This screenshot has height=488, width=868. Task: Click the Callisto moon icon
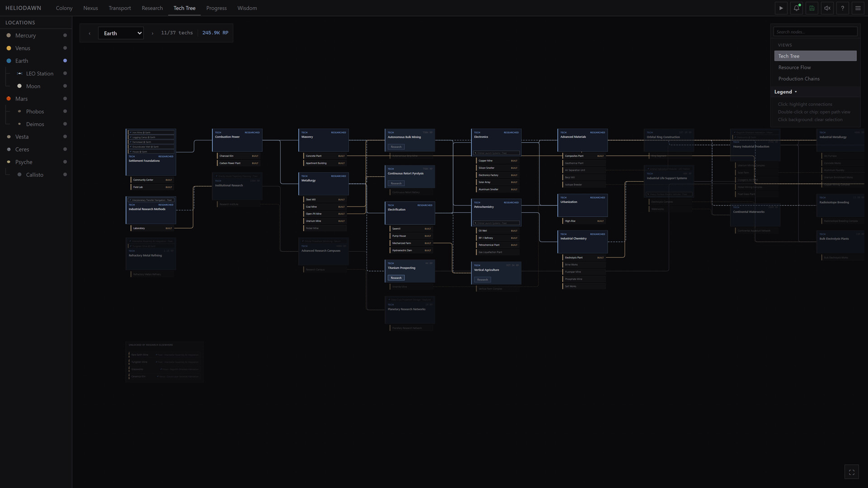point(19,174)
